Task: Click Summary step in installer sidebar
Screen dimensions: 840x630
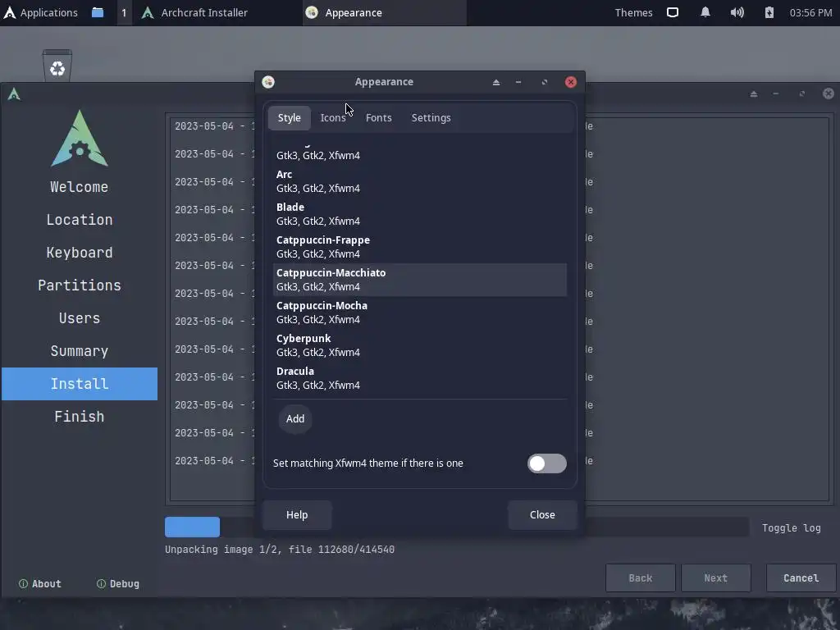Action: [x=80, y=351]
